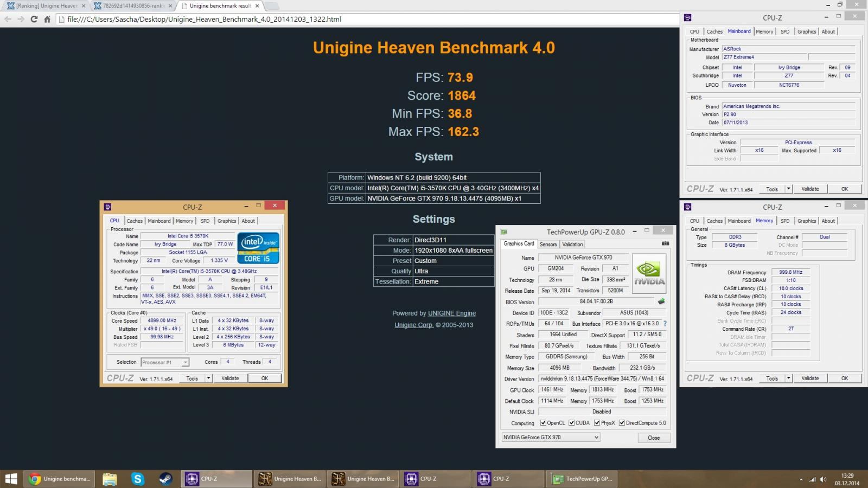Open Graphics tab in Memory CPU-Z window

point(807,221)
